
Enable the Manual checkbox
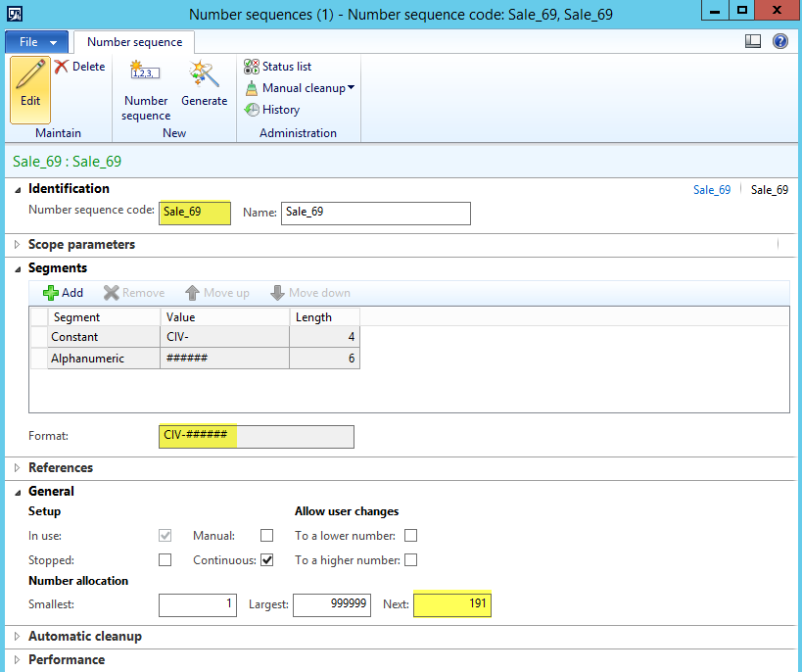[x=266, y=536]
